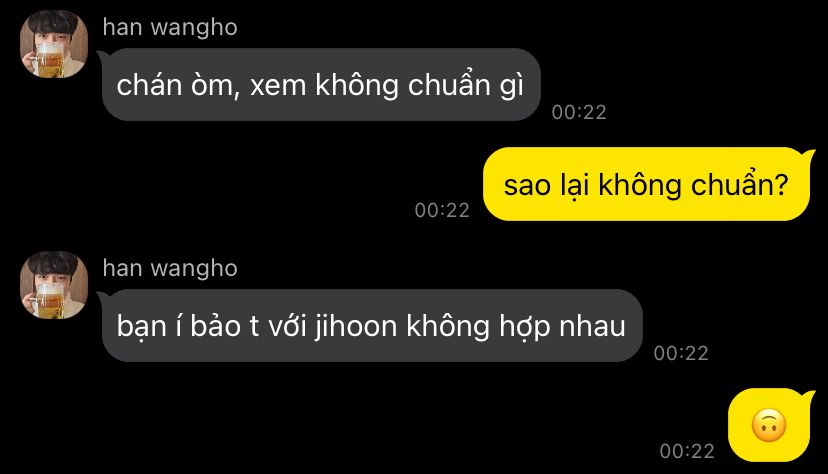
Task: Click the timestamp after the jihoon message
Action: tap(681, 353)
